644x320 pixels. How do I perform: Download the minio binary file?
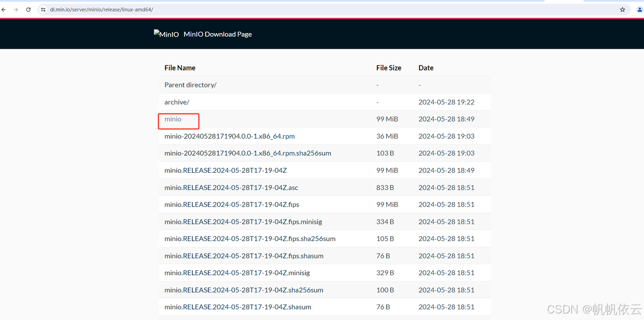pos(173,119)
